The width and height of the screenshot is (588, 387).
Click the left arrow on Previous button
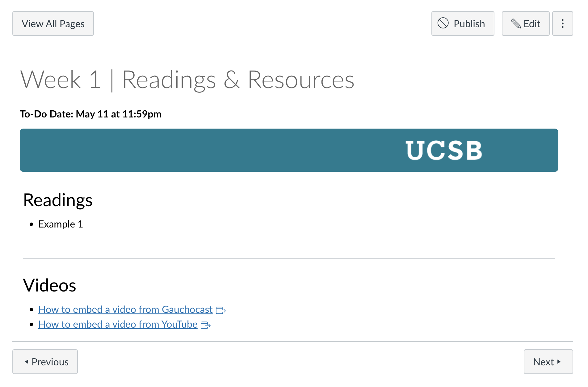27,361
